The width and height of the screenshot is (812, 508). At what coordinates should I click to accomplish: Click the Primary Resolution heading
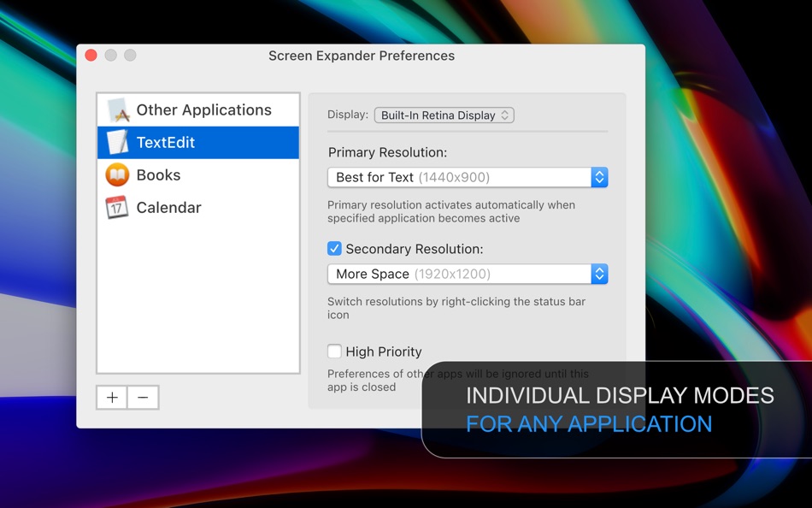click(x=387, y=152)
